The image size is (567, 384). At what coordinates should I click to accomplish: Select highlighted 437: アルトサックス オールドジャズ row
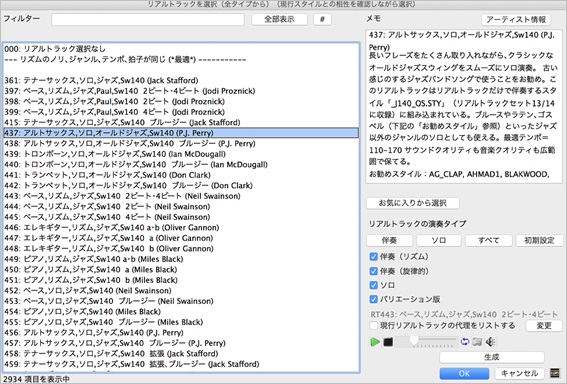click(181, 133)
